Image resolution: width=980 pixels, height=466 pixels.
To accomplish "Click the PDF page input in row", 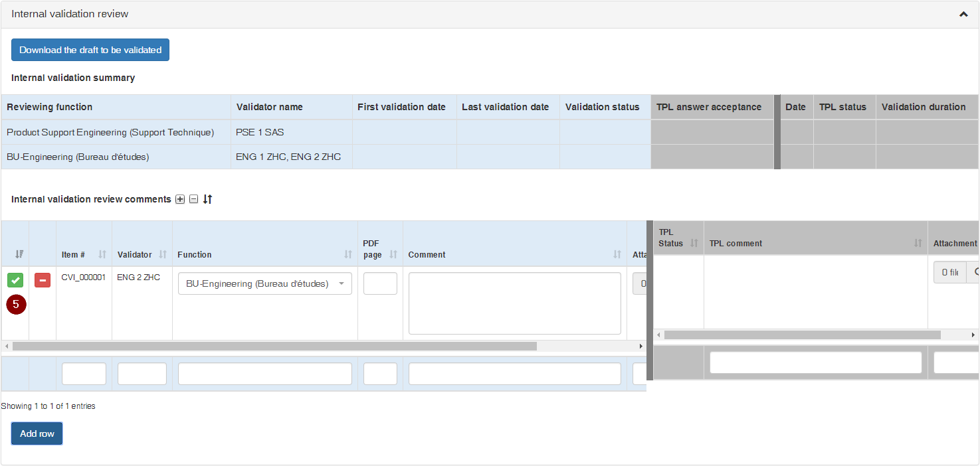I will (x=380, y=283).
